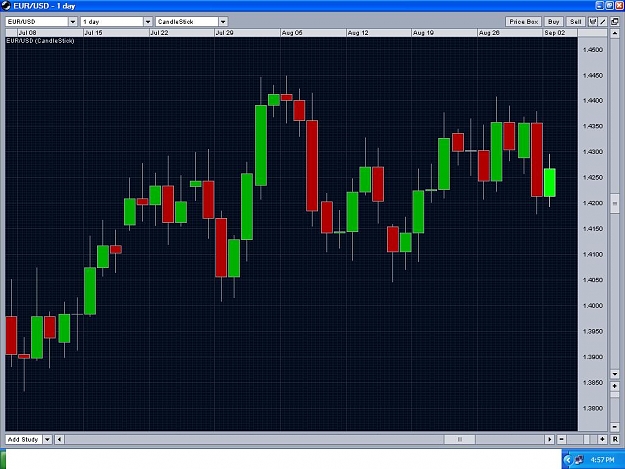Show hidden icons with tray chevron
Viewport: 625px width, 469px height.
pyautogui.click(x=567, y=460)
